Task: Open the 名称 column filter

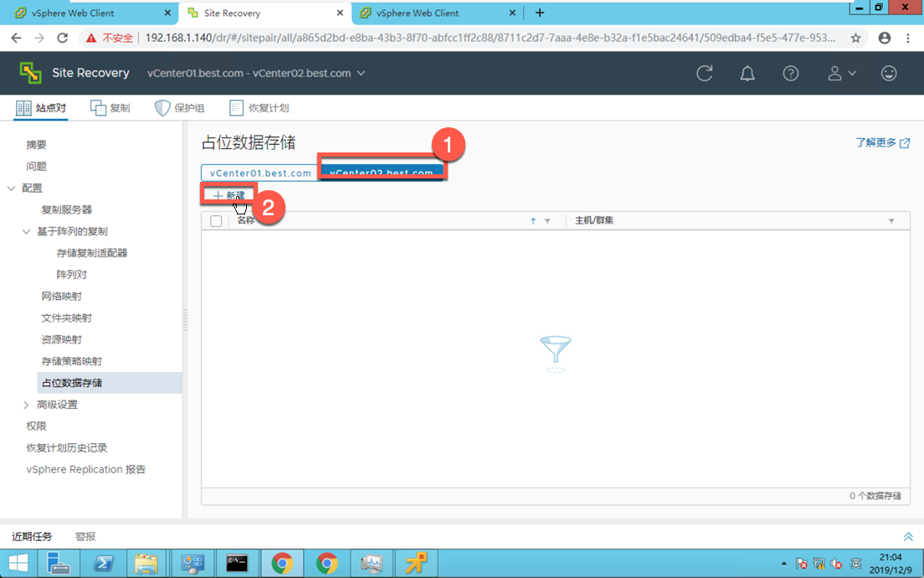Action: 547,221
